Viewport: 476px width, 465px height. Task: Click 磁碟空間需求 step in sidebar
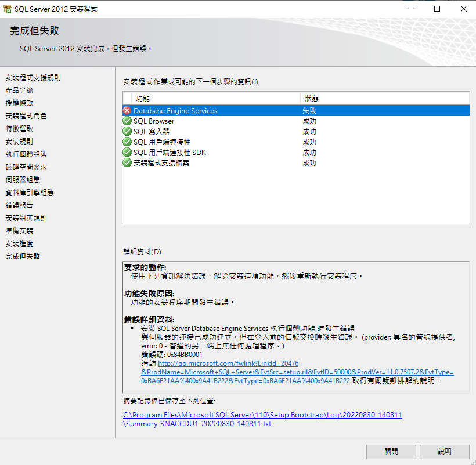click(26, 167)
